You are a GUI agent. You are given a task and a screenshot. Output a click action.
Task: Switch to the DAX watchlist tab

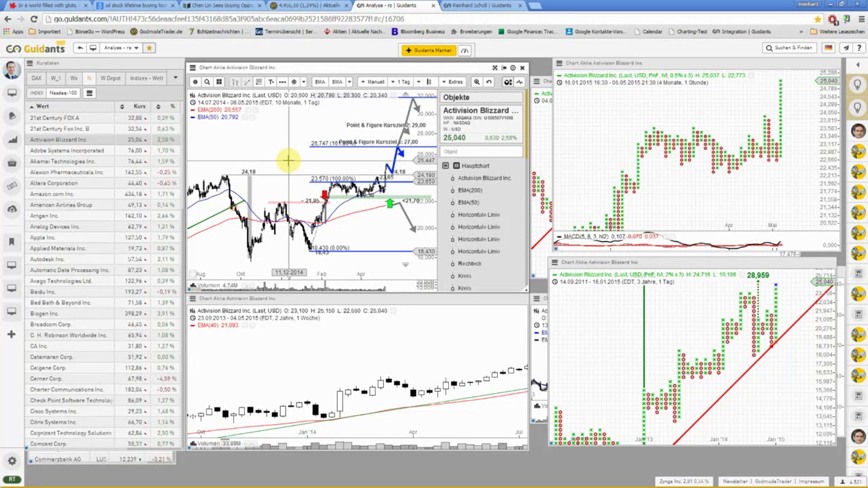pos(37,78)
